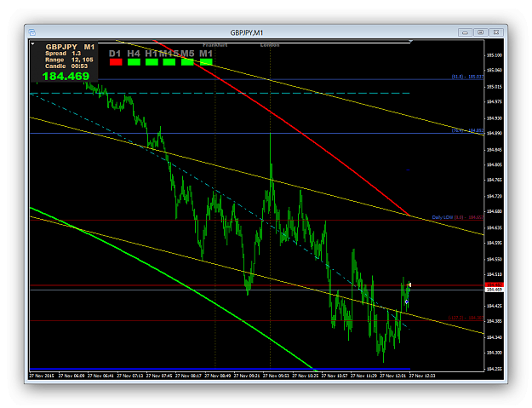Screen dimensions: 532x408
Task: Click the M5 green trend indicator swatch
Action: pos(187,62)
